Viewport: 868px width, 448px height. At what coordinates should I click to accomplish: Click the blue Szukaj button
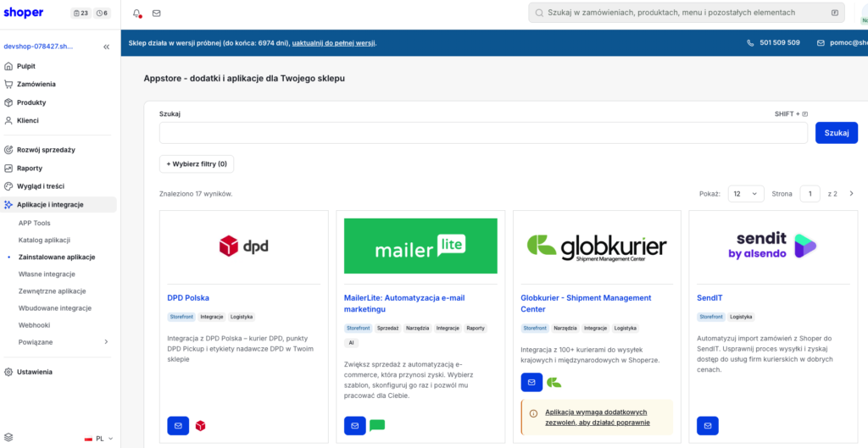pyautogui.click(x=837, y=133)
